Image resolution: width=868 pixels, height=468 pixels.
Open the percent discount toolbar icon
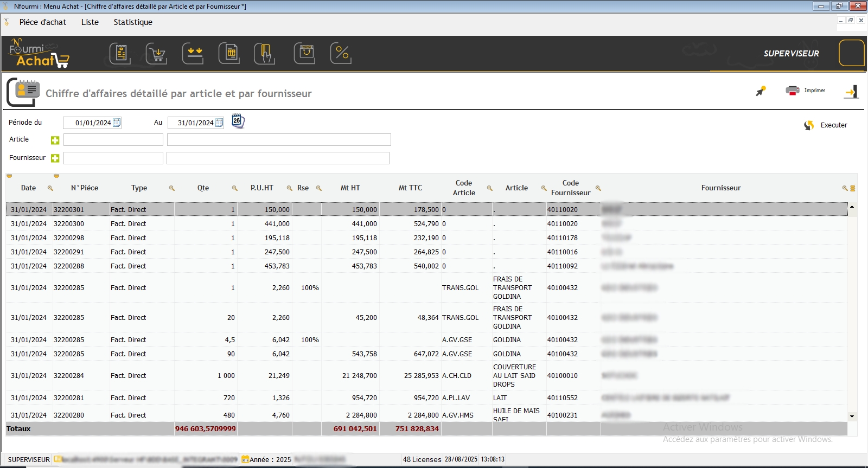click(341, 54)
